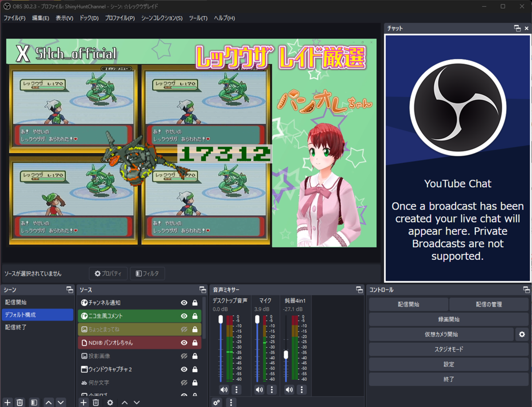Delete selected scene with trash icon in シーン dock

pos(20,402)
